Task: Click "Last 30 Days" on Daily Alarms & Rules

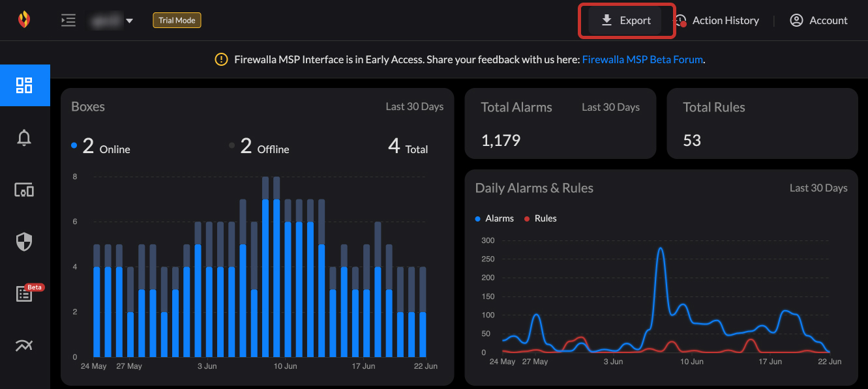Action: coord(818,188)
